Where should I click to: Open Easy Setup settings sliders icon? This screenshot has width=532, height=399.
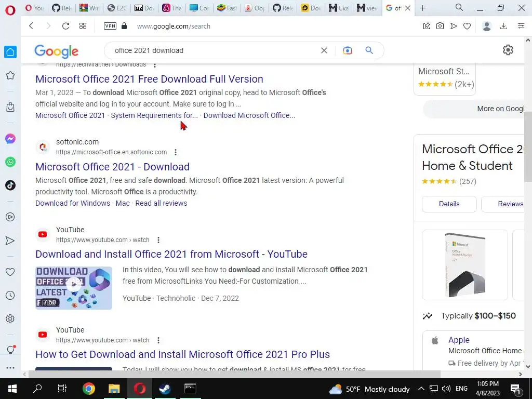pyautogui.click(x=521, y=26)
